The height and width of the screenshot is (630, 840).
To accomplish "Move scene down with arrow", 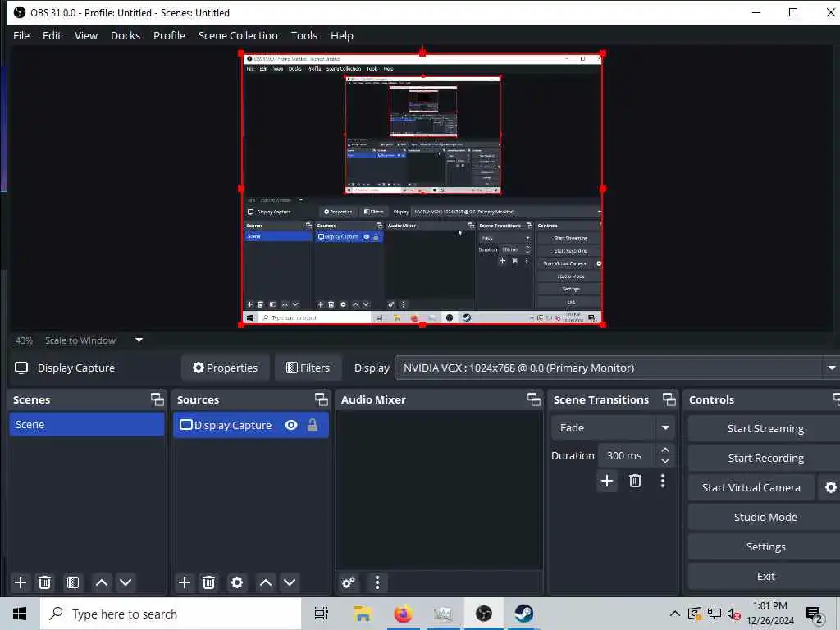I will [126, 582].
